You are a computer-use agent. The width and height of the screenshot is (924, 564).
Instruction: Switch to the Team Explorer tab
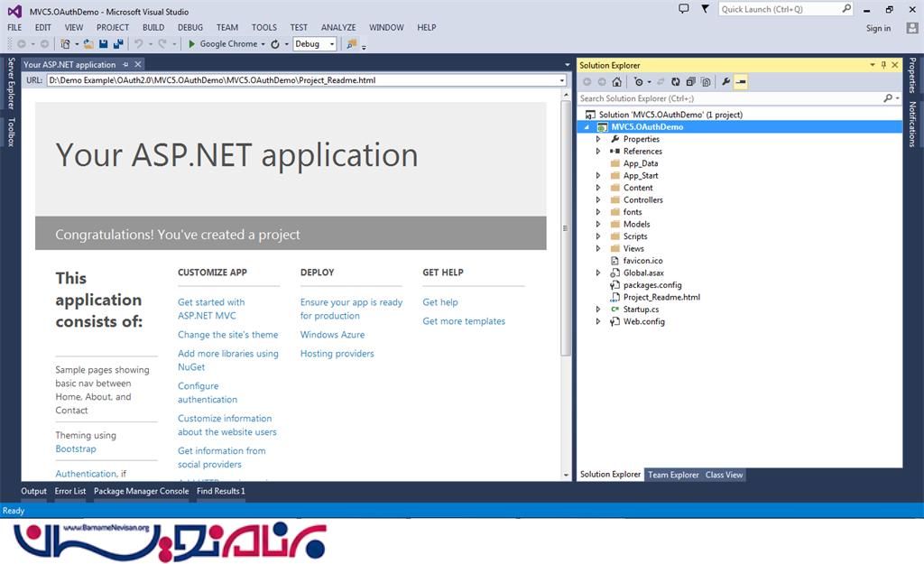[672, 475]
